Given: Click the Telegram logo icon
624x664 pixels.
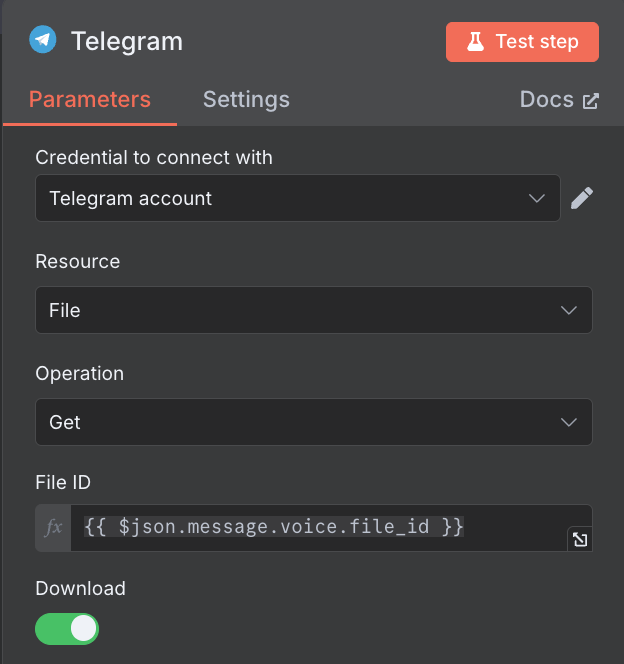Looking at the screenshot, I should tap(43, 40).
